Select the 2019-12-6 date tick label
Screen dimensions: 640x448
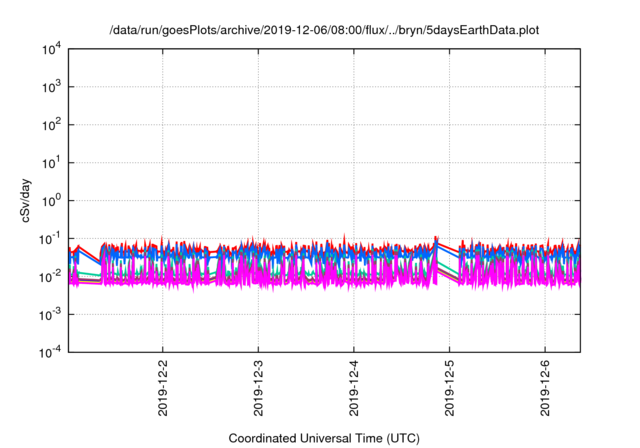545,388
